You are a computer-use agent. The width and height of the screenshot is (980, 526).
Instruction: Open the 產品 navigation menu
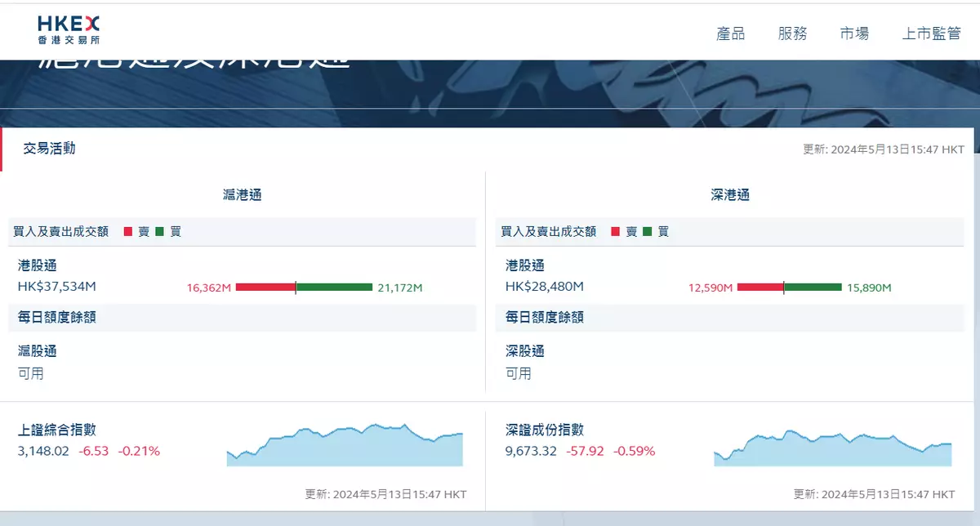pos(730,33)
